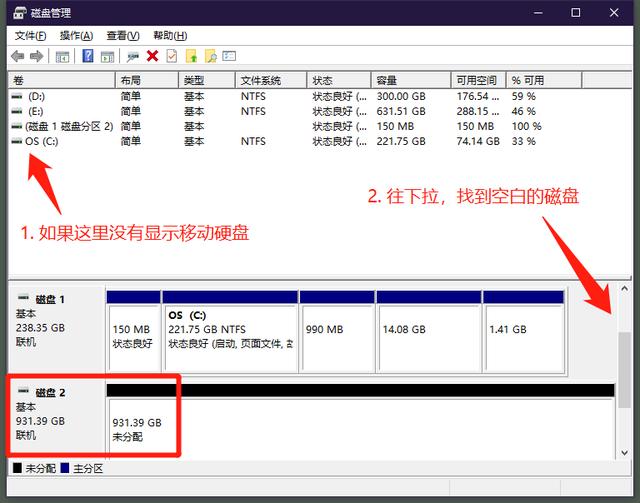Click the connect drive toolbar icon
This screenshot has height=503, width=640.
pos(133,57)
